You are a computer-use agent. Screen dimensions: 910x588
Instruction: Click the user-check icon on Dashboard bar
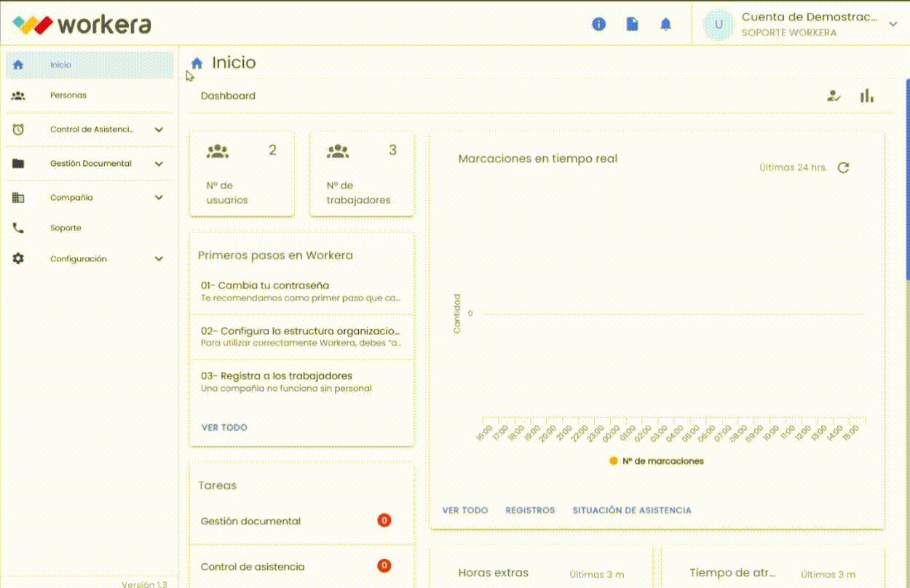834,96
